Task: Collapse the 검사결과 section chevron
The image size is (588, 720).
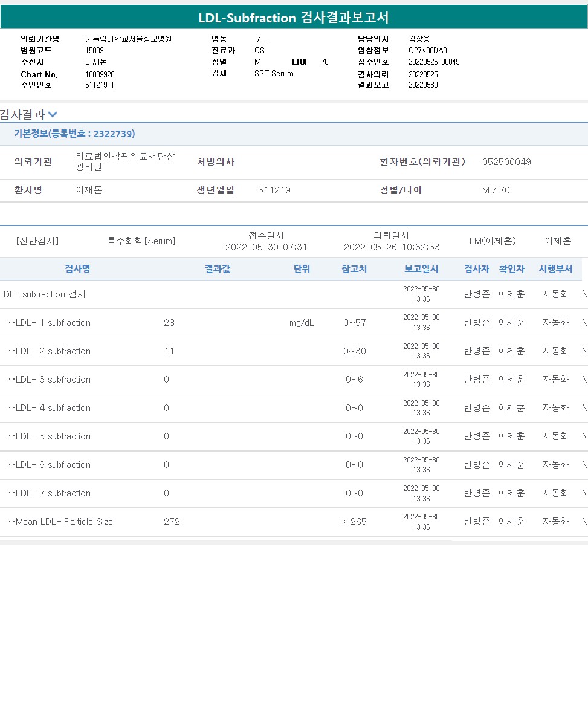Action: point(53,114)
